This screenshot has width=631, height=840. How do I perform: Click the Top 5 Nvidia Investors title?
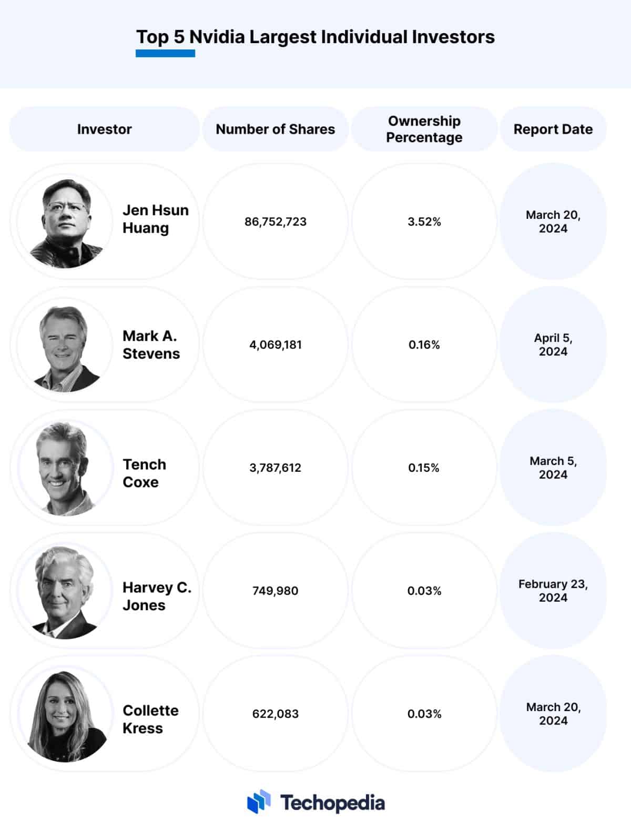(315, 37)
